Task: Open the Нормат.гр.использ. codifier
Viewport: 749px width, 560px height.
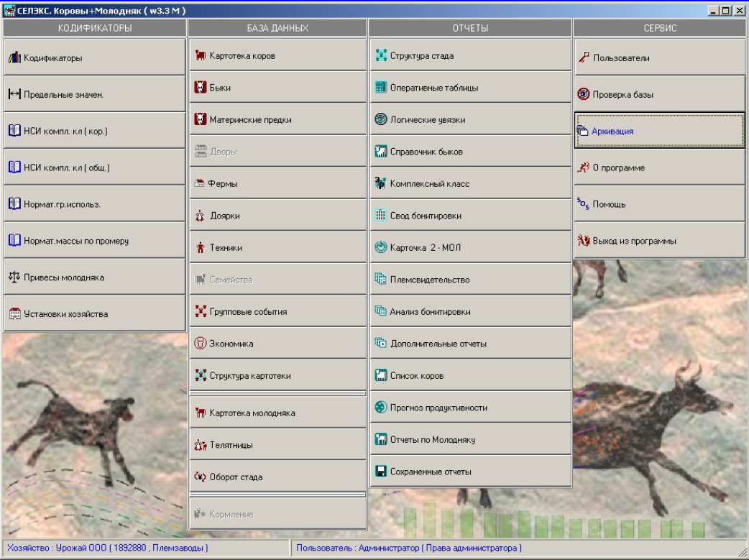Action: pyautogui.click(x=95, y=204)
